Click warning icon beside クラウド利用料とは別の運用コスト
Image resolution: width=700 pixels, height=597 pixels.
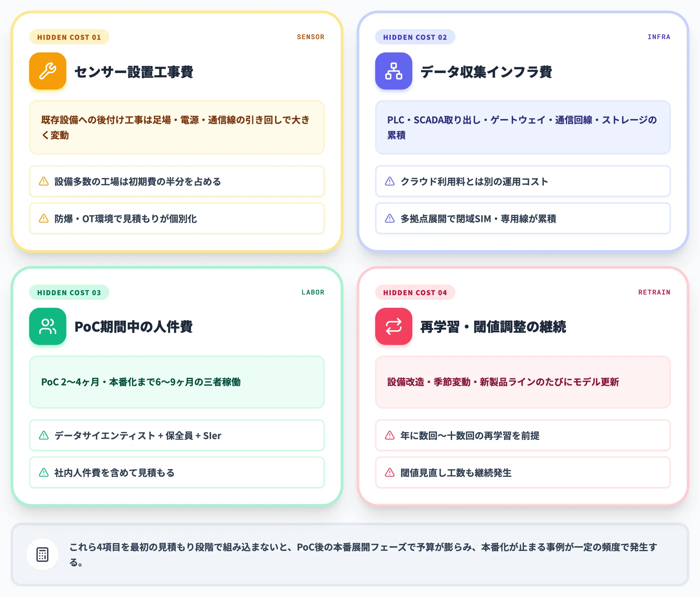coord(390,181)
